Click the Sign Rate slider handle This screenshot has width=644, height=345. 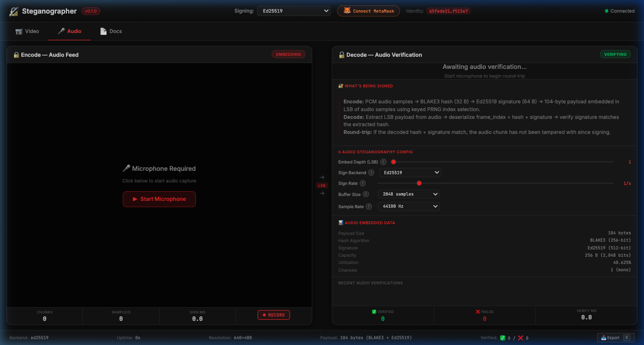(419, 183)
